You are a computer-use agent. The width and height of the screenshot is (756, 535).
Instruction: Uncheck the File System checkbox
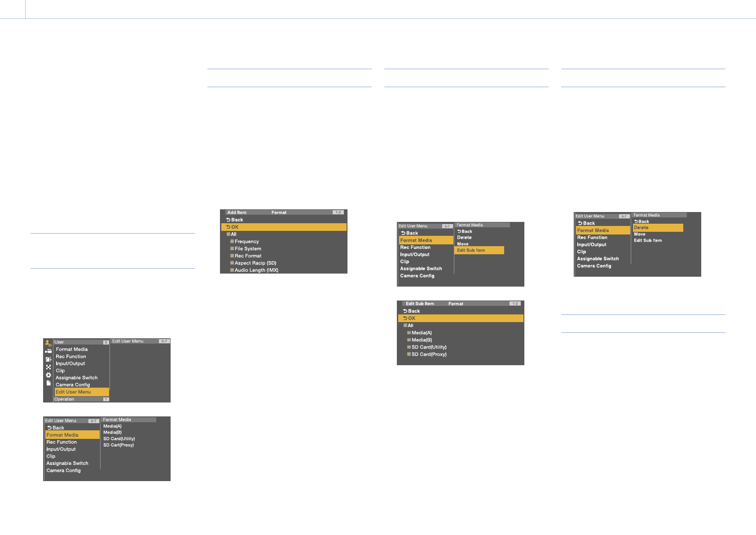(x=232, y=248)
